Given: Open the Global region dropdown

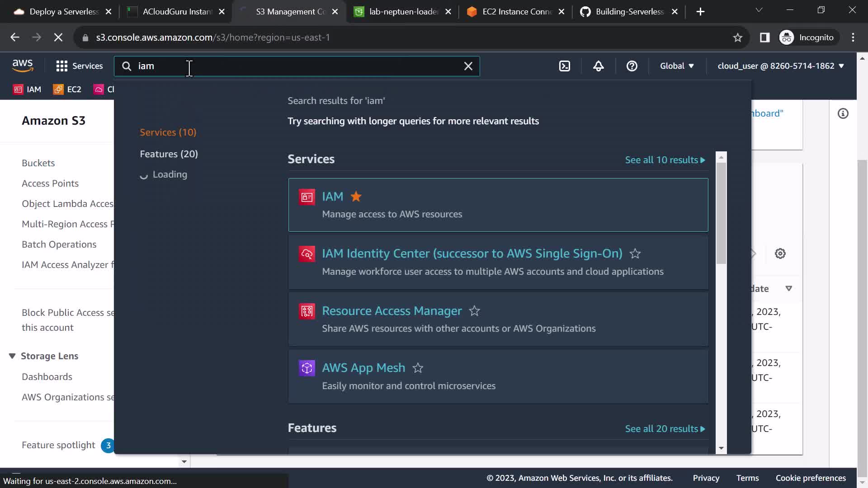Looking at the screenshot, I should pyautogui.click(x=676, y=66).
